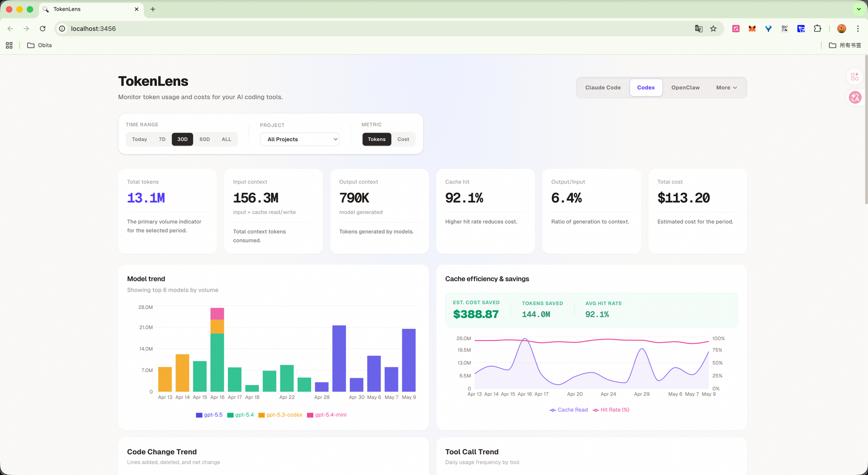The image size is (868, 475).
Task: Click the Tool Call Trend heading
Action: (472, 452)
